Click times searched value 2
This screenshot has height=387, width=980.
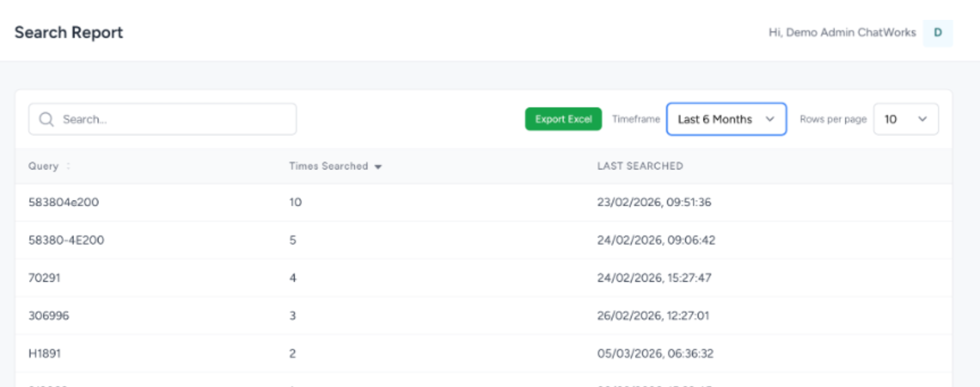point(293,353)
